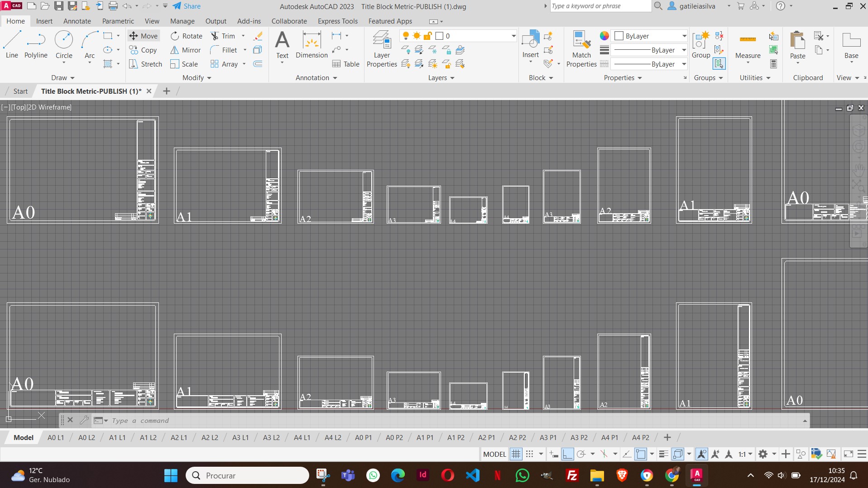Click the Share button

pyautogui.click(x=187, y=6)
